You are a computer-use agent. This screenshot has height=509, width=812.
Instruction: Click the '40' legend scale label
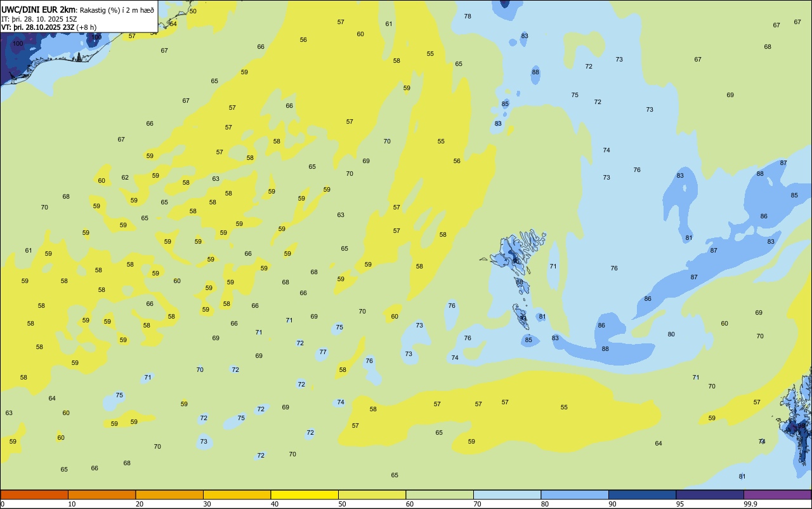274,504
